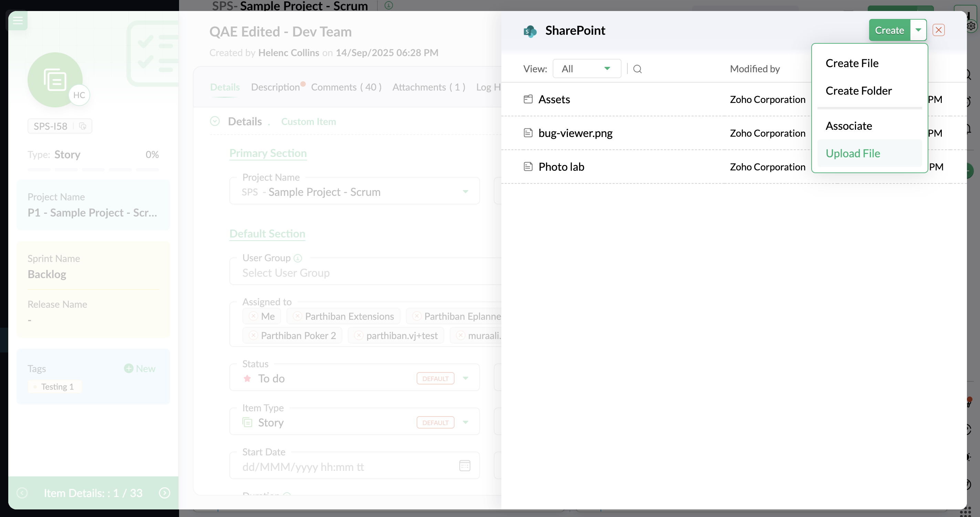Click the search icon in SharePoint panel
This screenshot has height=517, width=980.
(637, 69)
